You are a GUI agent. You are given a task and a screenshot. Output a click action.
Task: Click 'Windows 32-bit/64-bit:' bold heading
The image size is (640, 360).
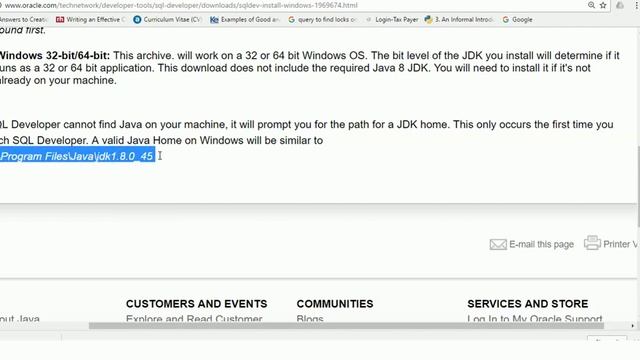[55, 56]
